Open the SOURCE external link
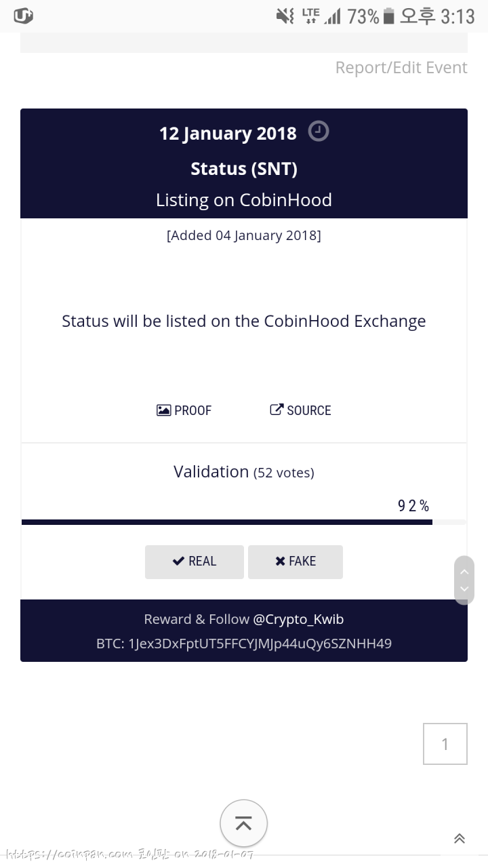The width and height of the screenshot is (488, 868). point(300,410)
